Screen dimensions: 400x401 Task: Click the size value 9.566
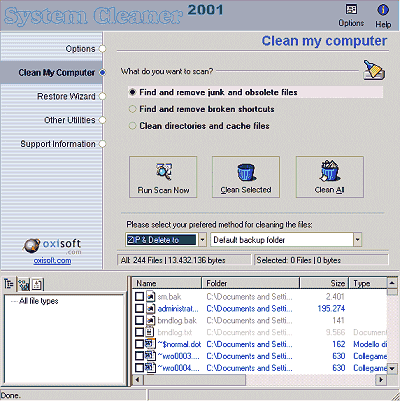[335, 332]
